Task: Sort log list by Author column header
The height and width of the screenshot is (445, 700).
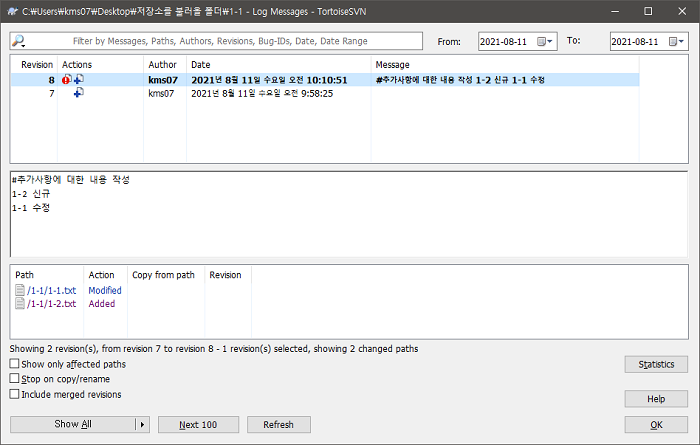Action: (x=162, y=64)
